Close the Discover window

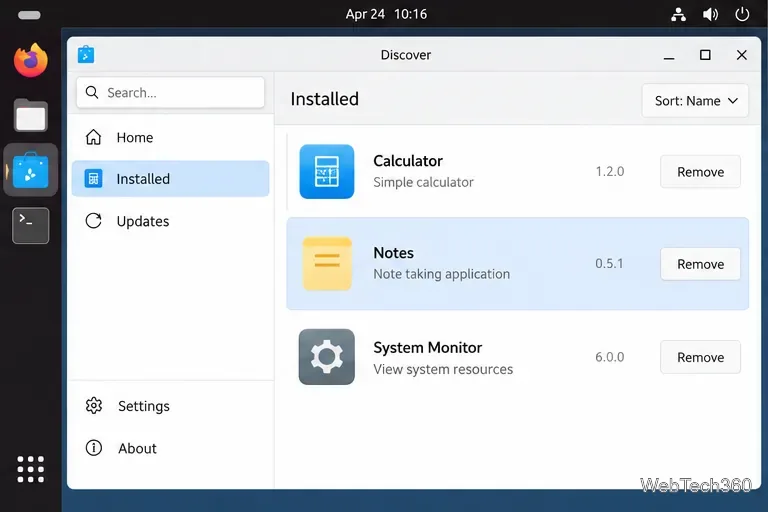pos(742,55)
